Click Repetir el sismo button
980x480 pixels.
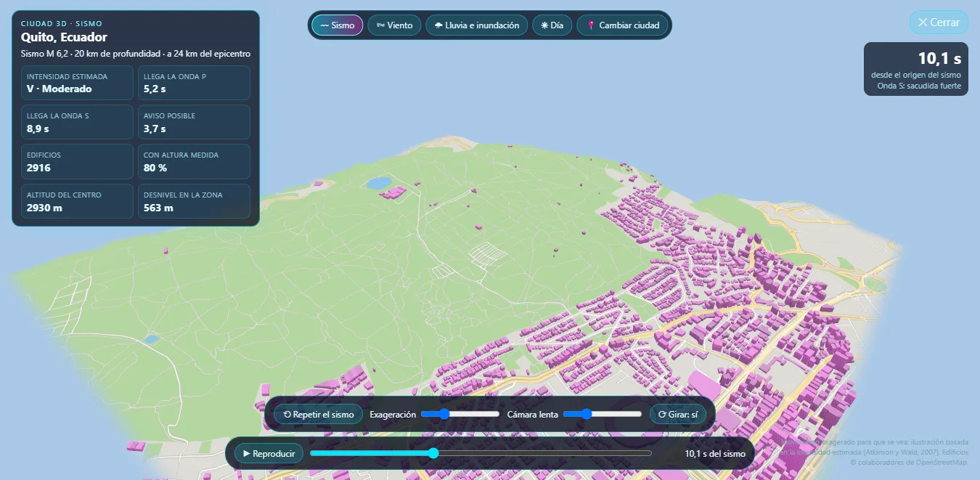pyautogui.click(x=318, y=414)
